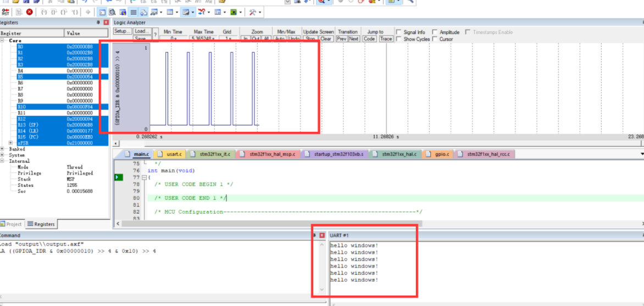
Task: Open the Watch windows dropdown arrow
Action: (161, 12)
